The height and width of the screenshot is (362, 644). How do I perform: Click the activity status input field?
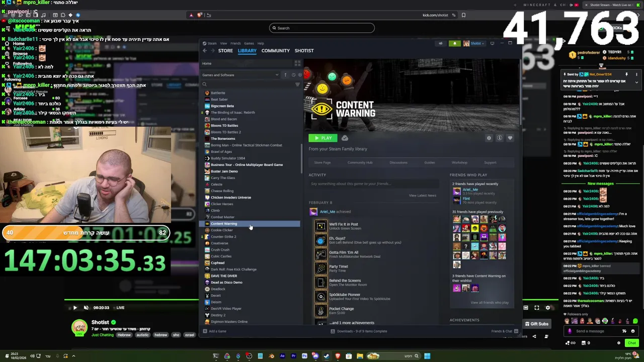(373, 184)
